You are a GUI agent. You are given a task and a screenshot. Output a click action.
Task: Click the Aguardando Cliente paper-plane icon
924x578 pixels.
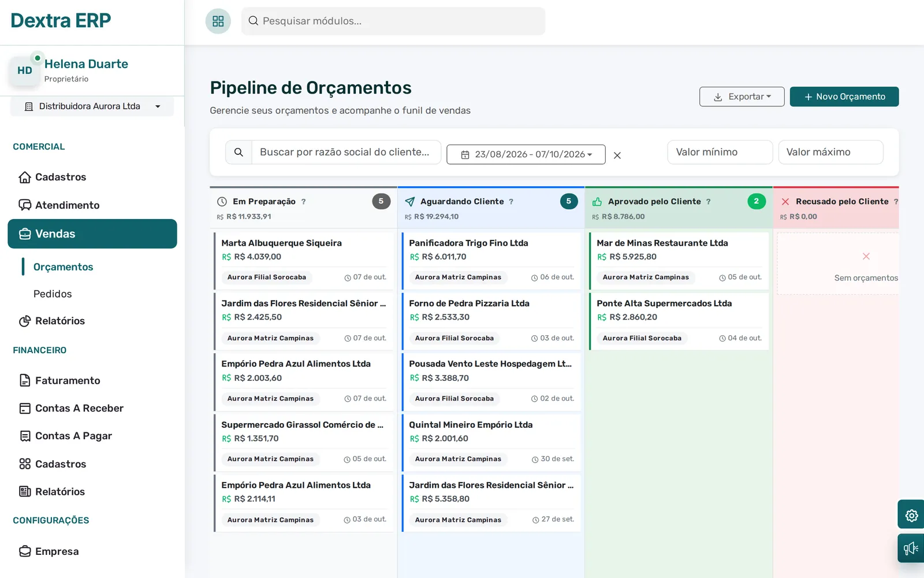coord(410,202)
